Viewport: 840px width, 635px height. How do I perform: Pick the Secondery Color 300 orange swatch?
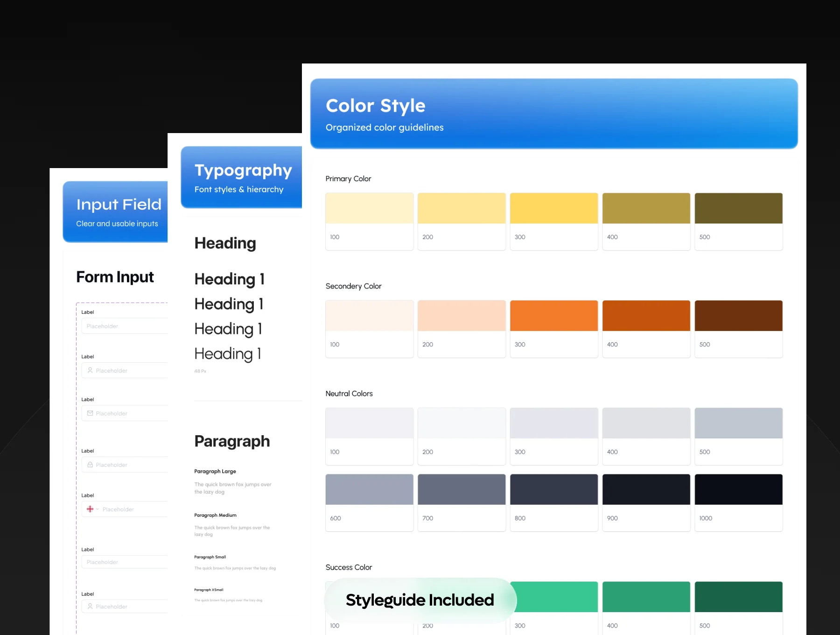[x=554, y=329]
